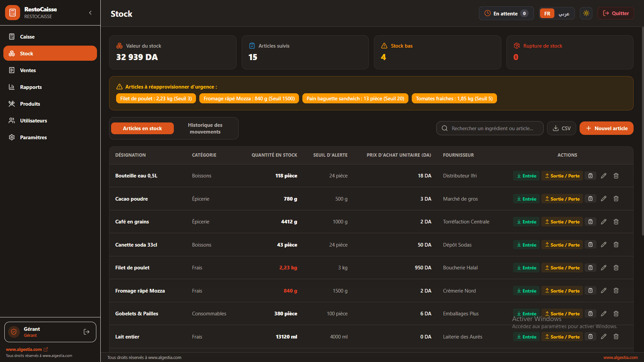Delete Café en grains with trash icon
This screenshot has width=644, height=362.
(616, 222)
